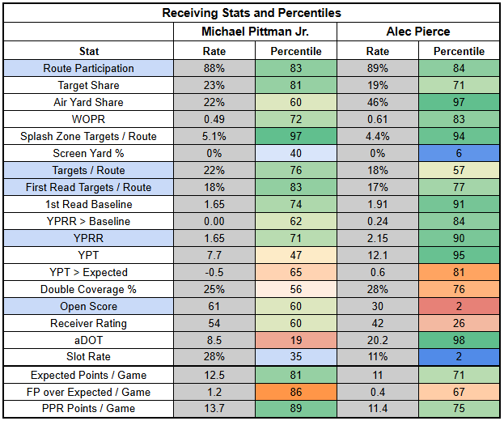Click Pierce's red Open Score percentile cell
504x421 pixels.
point(459,307)
